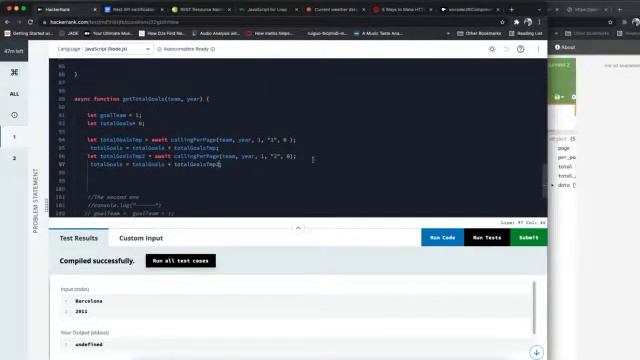
Task: Collapse the results panel with the chevron
Action: (x=298, y=228)
